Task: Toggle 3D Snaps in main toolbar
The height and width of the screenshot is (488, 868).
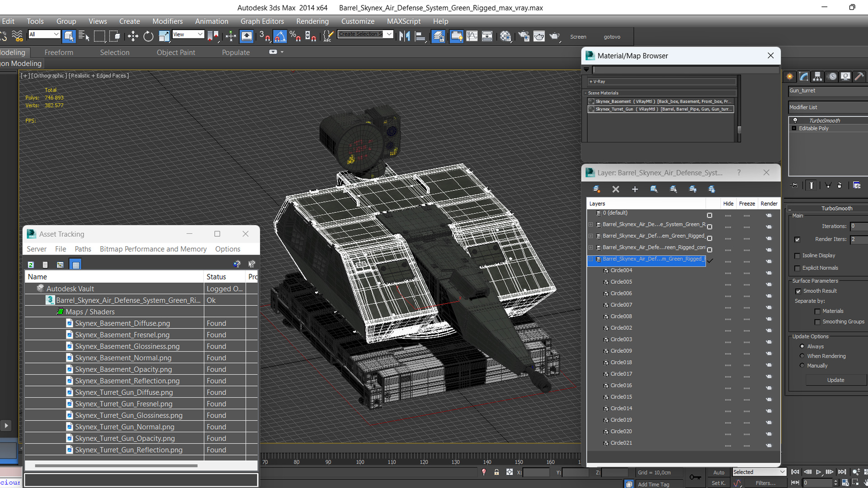Action: 265,36
